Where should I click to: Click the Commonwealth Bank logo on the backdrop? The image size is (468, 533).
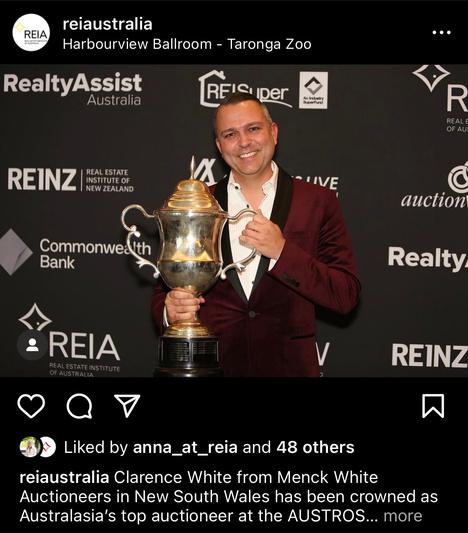tap(75, 253)
